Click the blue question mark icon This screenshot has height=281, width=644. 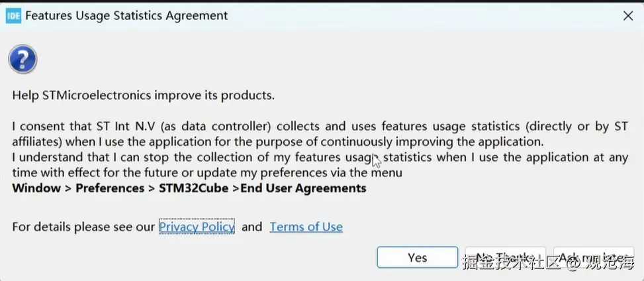(23, 60)
